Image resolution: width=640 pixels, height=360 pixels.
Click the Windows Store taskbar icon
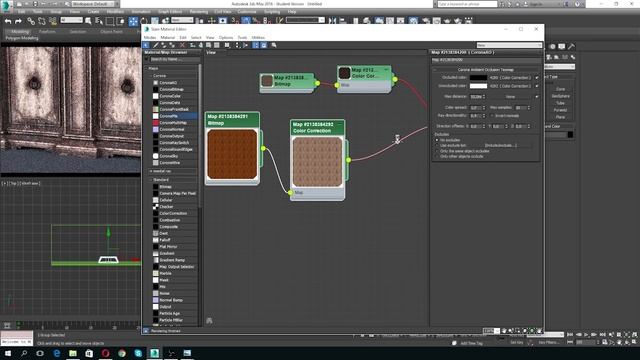(89, 353)
